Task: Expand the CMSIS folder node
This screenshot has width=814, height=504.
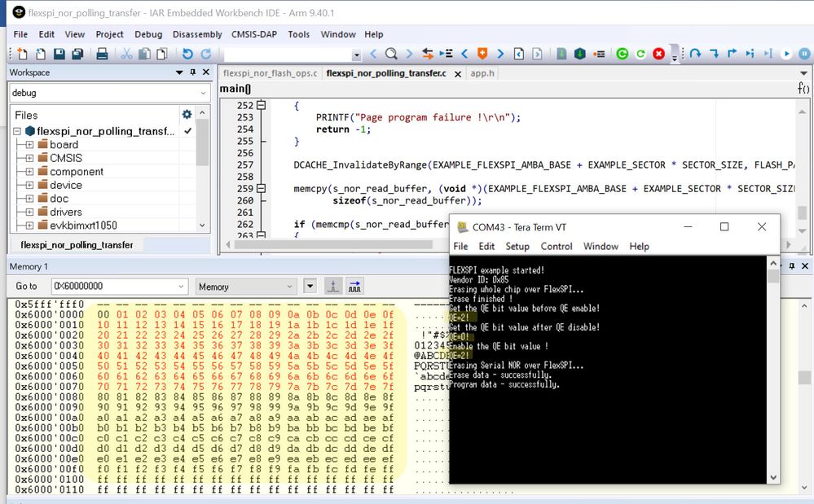Action: click(29, 158)
